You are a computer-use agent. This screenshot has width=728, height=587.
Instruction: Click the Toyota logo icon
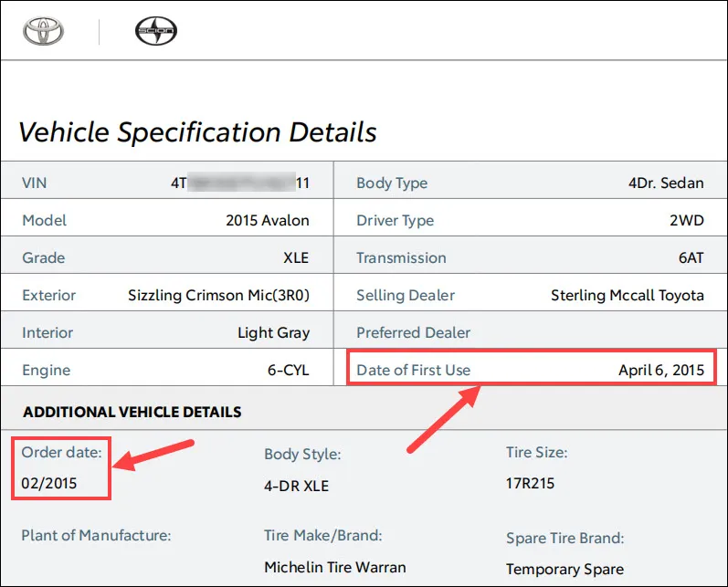click(44, 32)
